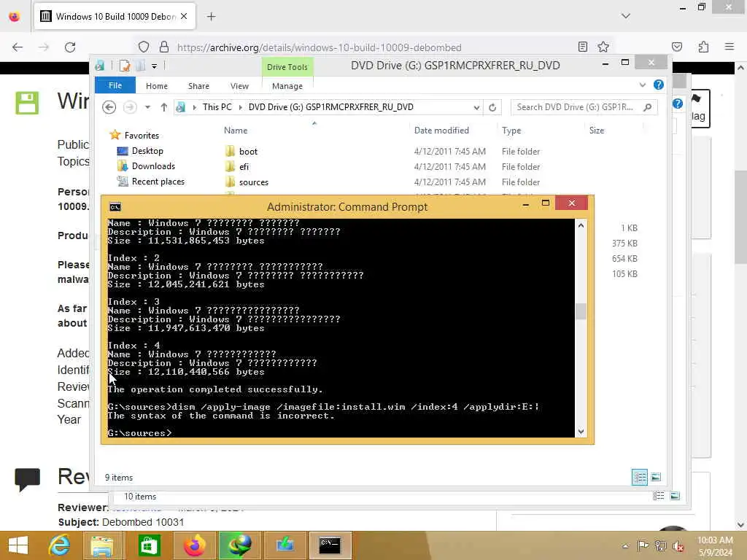The image size is (747, 560).
Task: Open the Manage tab under Drive Tools
Action: tap(287, 86)
